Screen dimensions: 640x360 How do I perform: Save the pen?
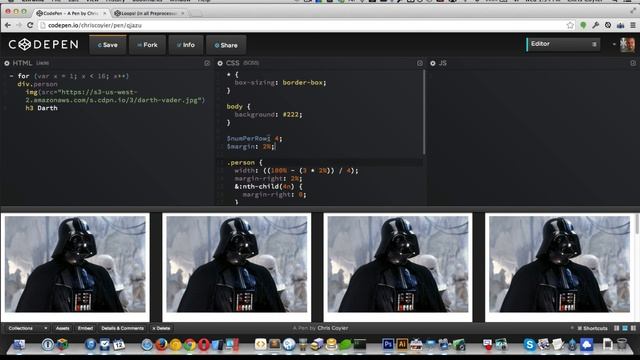(x=107, y=45)
